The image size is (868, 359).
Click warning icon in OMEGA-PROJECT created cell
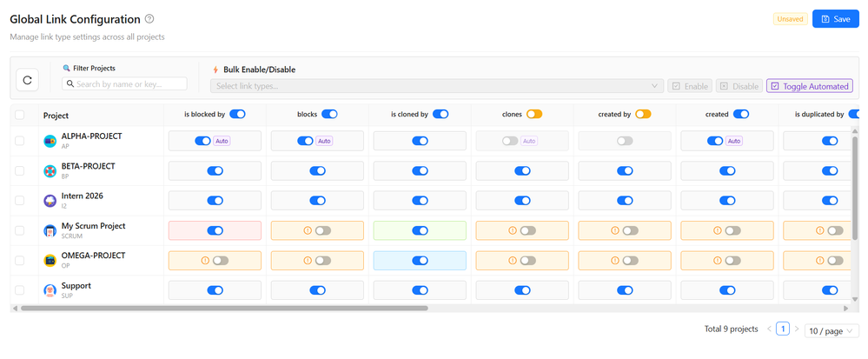(718, 261)
